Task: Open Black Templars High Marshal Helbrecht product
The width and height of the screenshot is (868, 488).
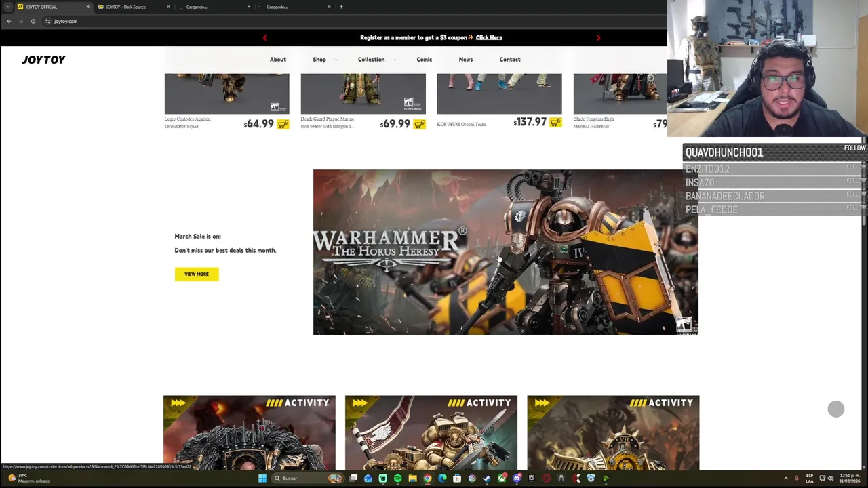Action: 593,123
